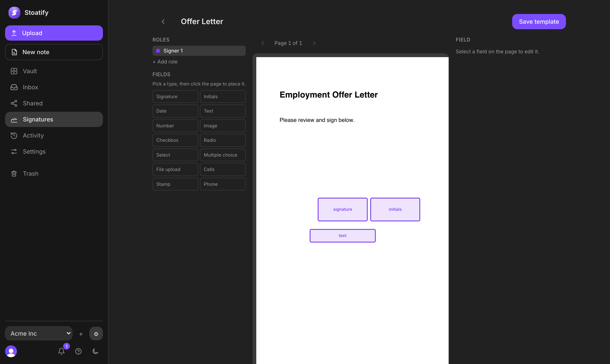Expand the Acme Inc workspace dropdown
Viewport: 610px width, 364px height.
click(39, 333)
